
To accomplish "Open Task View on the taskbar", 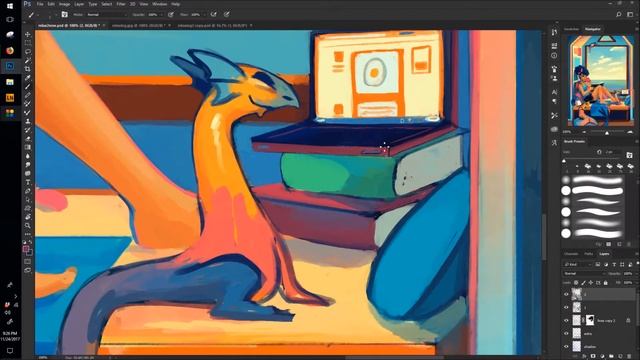I will 10,20.
